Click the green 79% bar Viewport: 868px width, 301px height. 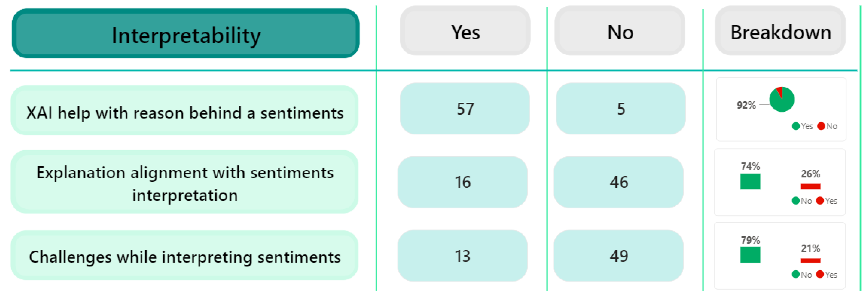click(x=750, y=255)
